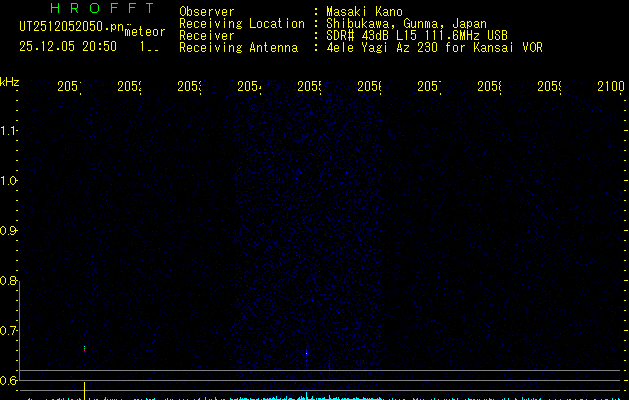Click the kHz axis unit label
Image resolution: width=629 pixels, height=400 pixels.
point(10,82)
